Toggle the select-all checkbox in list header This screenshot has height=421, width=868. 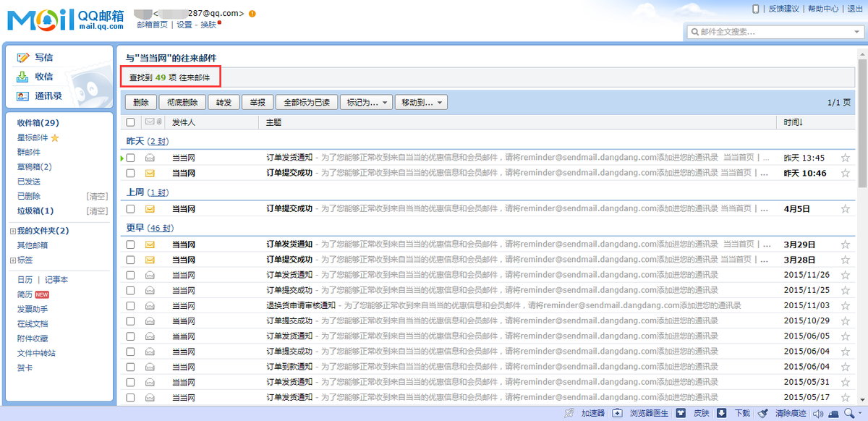tap(130, 122)
